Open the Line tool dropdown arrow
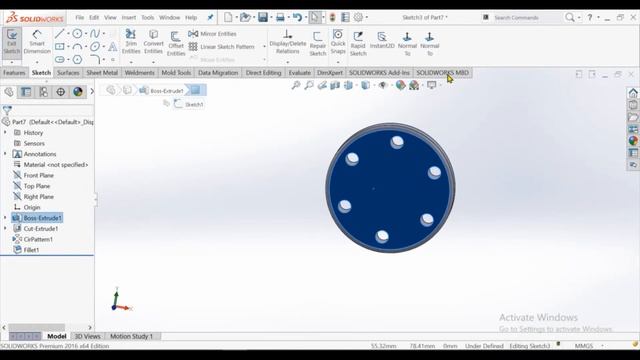640x360 pixels. (x=68, y=33)
